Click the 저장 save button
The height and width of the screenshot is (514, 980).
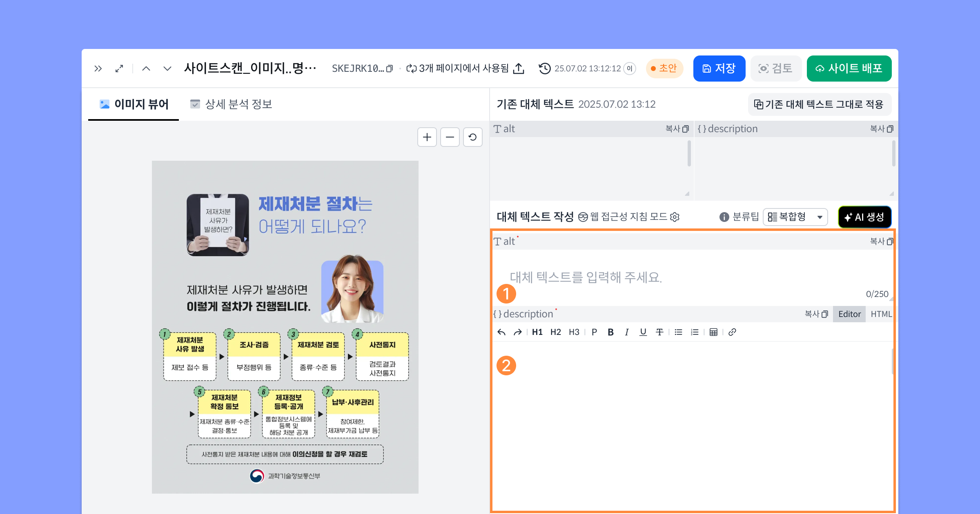pyautogui.click(x=719, y=69)
